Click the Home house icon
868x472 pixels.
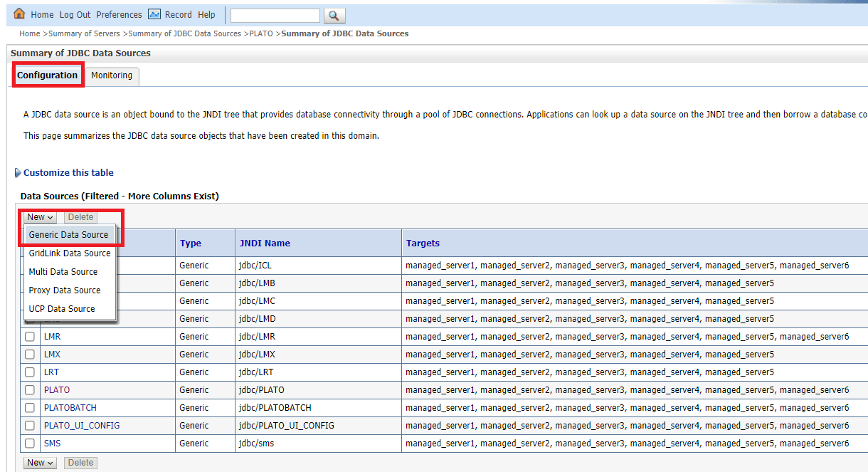[x=20, y=14]
